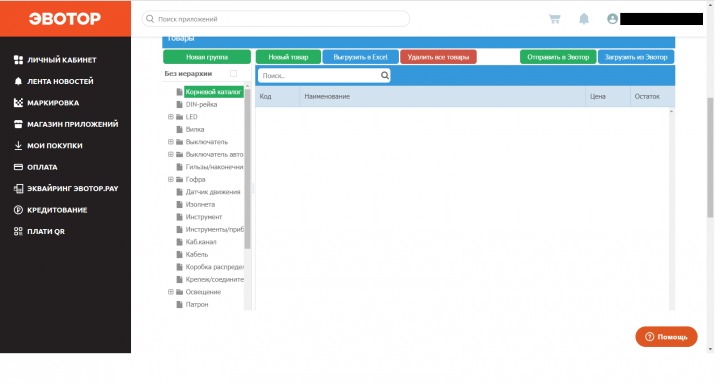This screenshot has width=720, height=384.
Task: Click the Лента новостей bell icon
Action: [18, 81]
